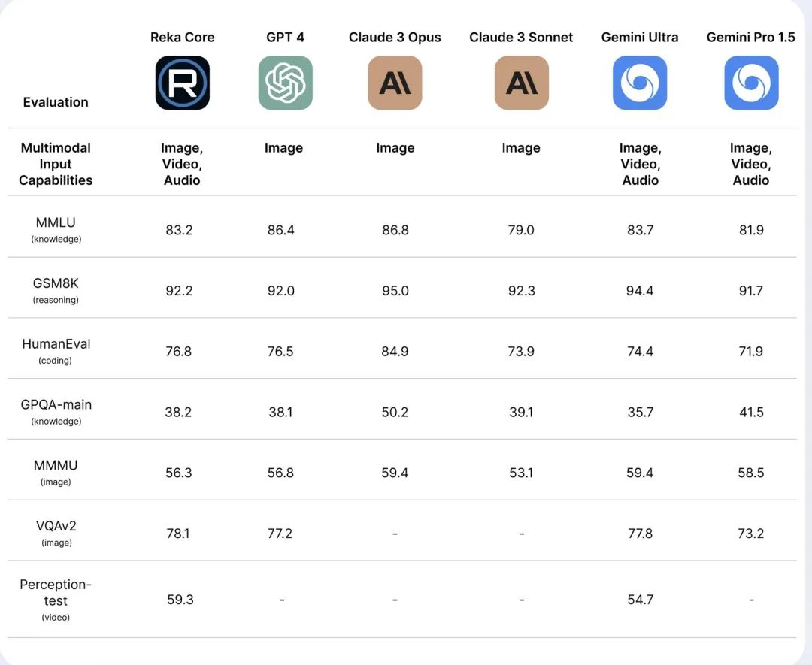812x665 pixels.
Task: Click the Perception-test (video) row label
Action: [56, 600]
